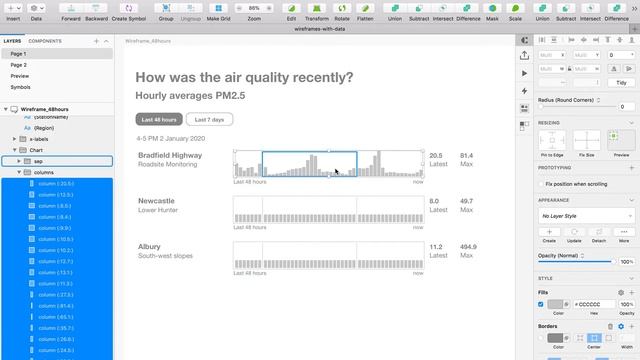Screen dimensions: 640x360
Task: Click the Mask tool icon
Action: point(492,8)
